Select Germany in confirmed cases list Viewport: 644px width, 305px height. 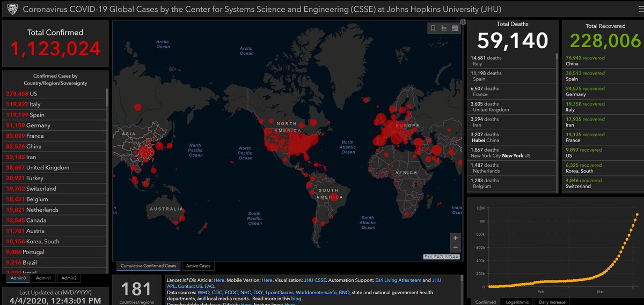point(54,125)
